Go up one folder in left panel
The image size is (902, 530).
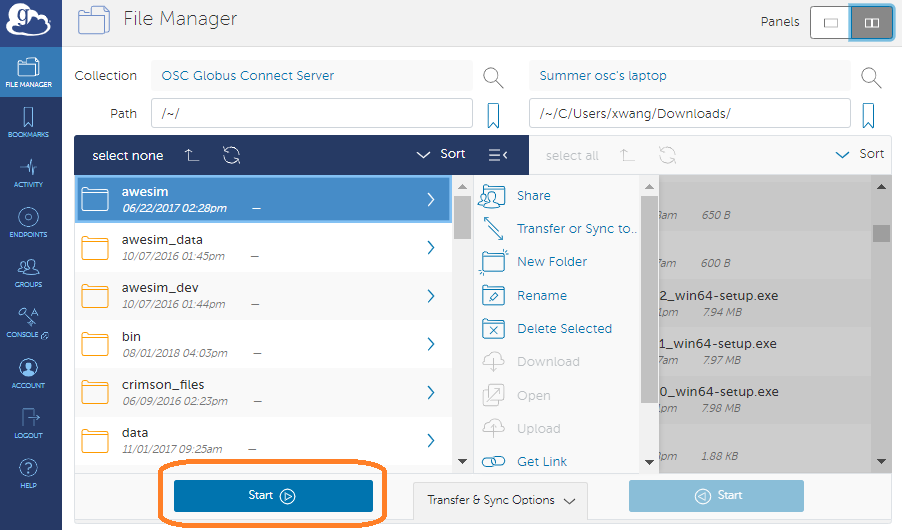(x=192, y=155)
